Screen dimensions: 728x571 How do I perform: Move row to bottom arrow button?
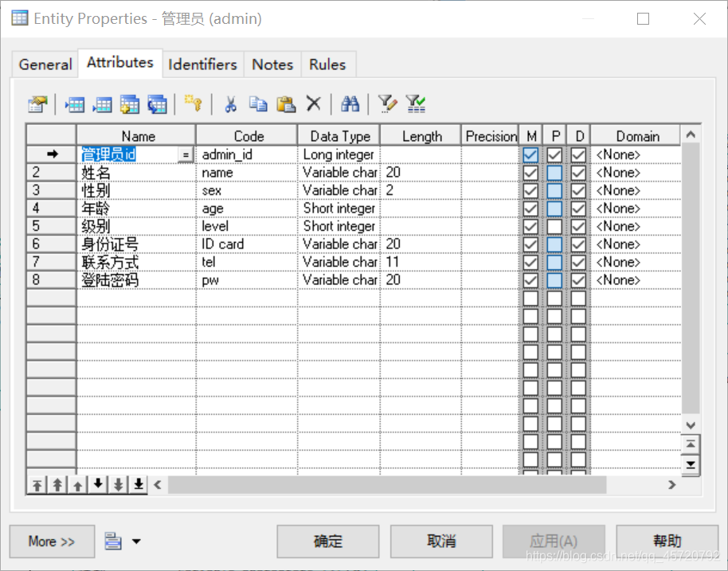click(x=139, y=485)
